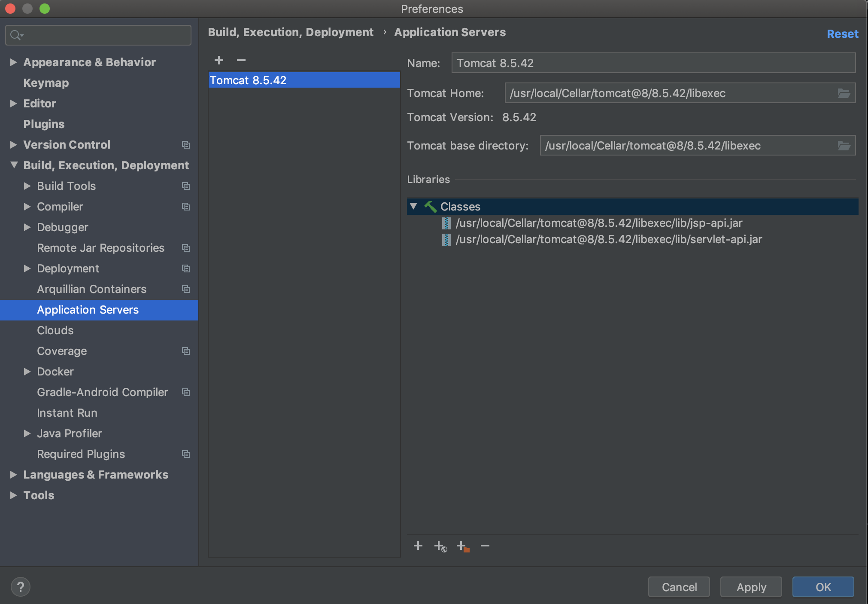This screenshot has width=868, height=604.
Task: Browse for Tomcat base directory folder
Action: [844, 146]
